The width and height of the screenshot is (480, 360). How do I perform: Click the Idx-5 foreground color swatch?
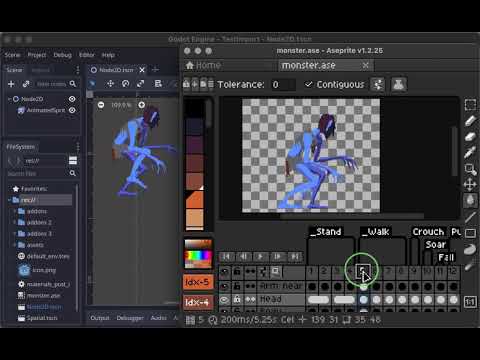[198, 282]
